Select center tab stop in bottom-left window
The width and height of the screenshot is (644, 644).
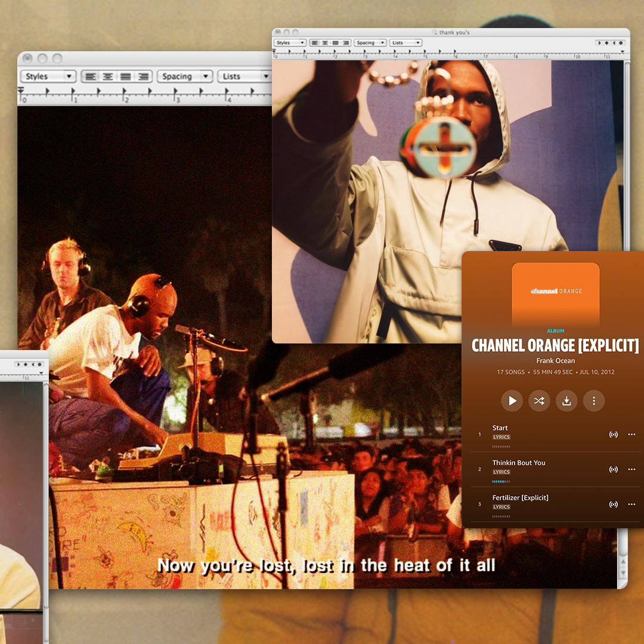[x=26, y=364]
